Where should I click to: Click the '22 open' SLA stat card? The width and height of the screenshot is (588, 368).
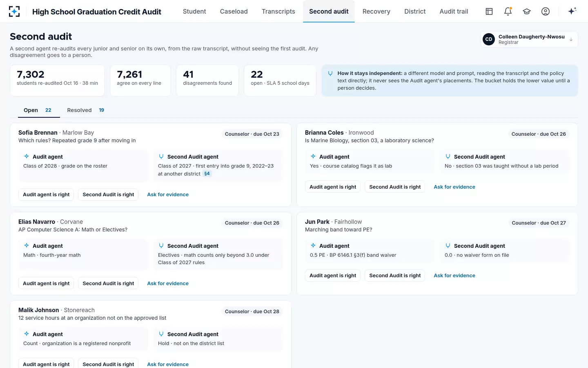(280, 81)
